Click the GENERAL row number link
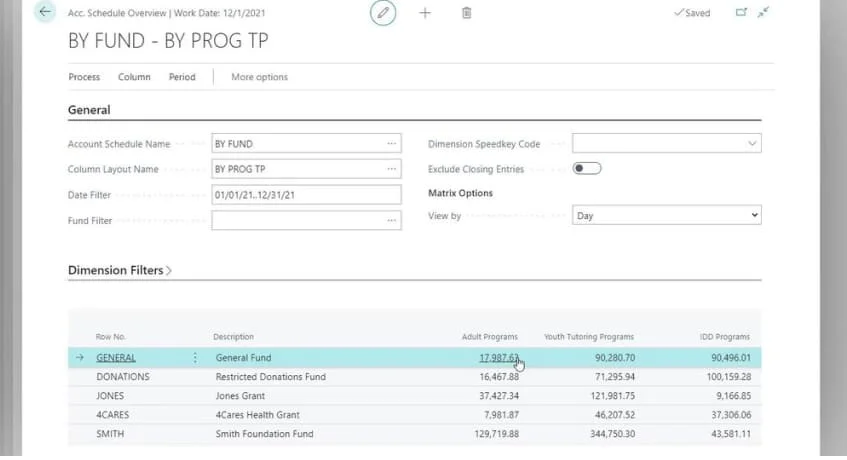The width and height of the screenshot is (847, 460). [116, 357]
